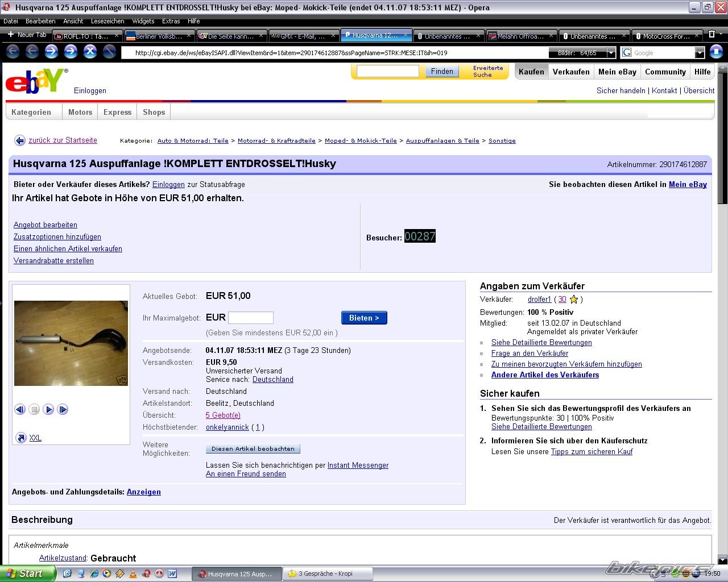Click Diesen Artikel beobachten button
728x582 pixels.
pos(253,448)
